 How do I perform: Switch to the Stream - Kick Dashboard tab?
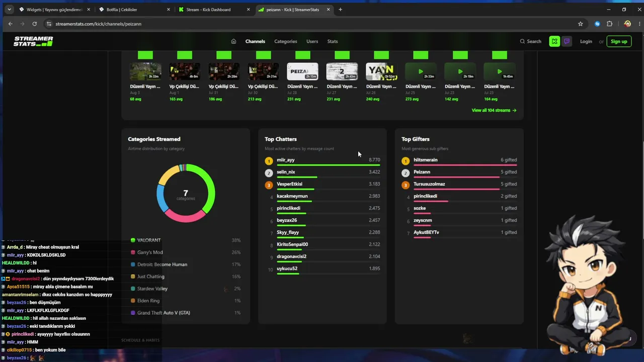[214, 10]
